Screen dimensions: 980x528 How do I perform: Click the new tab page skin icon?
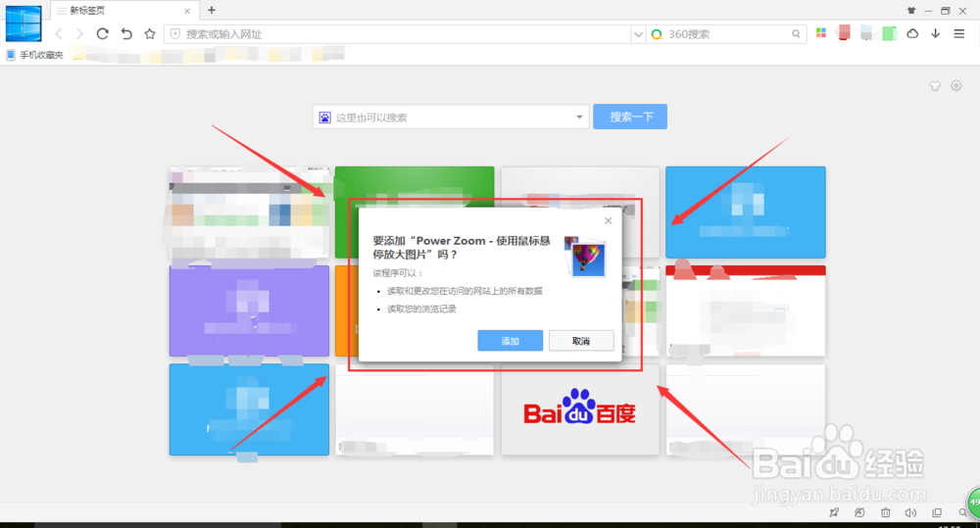point(935,85)
